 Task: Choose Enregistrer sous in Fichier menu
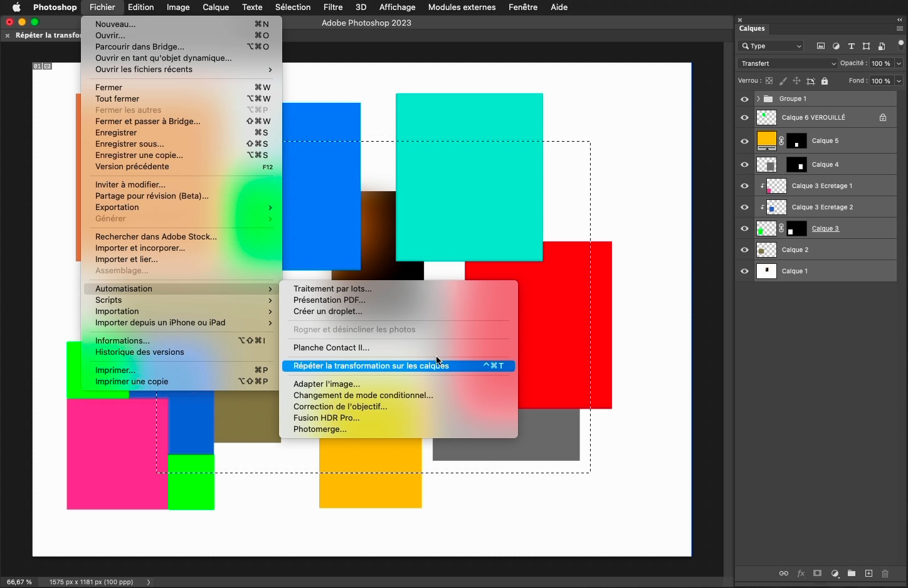click(x=182, y=144)
